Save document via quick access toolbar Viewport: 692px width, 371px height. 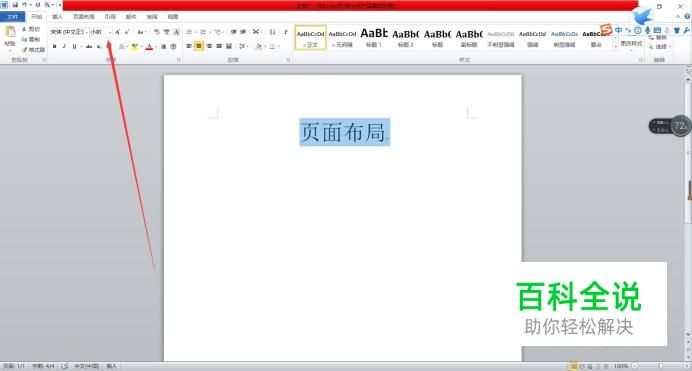click(x=15, y=5)
